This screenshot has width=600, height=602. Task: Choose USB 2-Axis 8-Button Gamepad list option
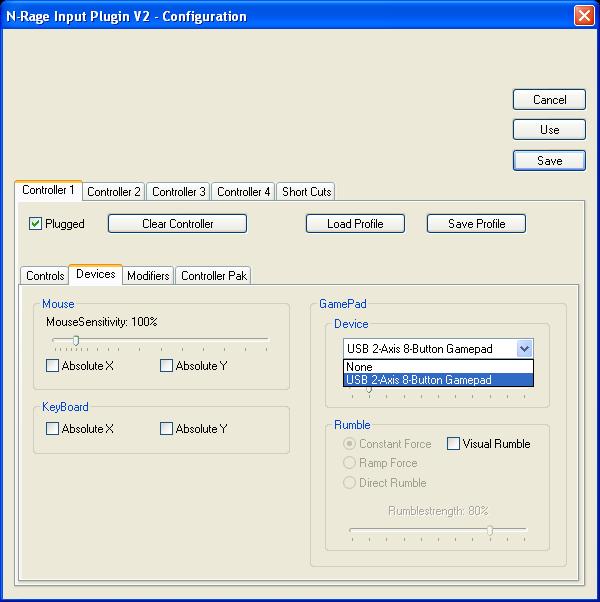tap(438, 380)
